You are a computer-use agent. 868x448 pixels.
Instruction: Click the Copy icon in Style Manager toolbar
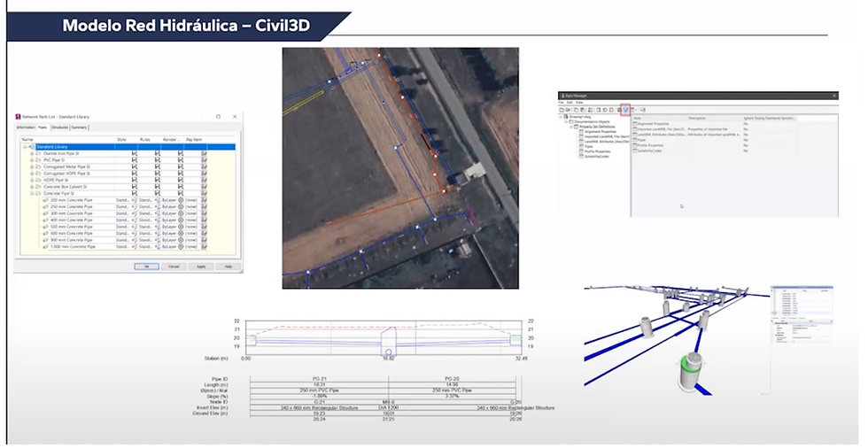pos(577,110)
